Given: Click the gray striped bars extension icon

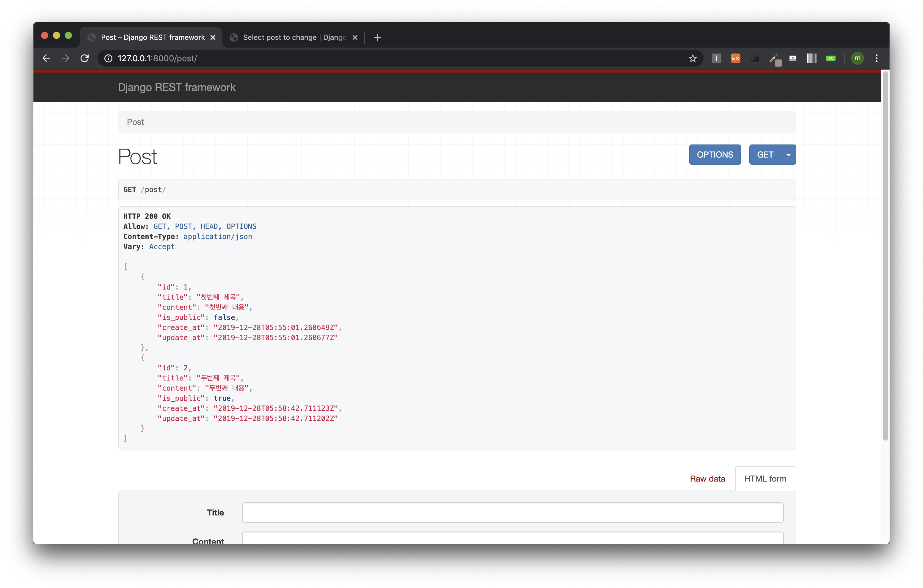Looking at the screenshot, I should (811, 58).
